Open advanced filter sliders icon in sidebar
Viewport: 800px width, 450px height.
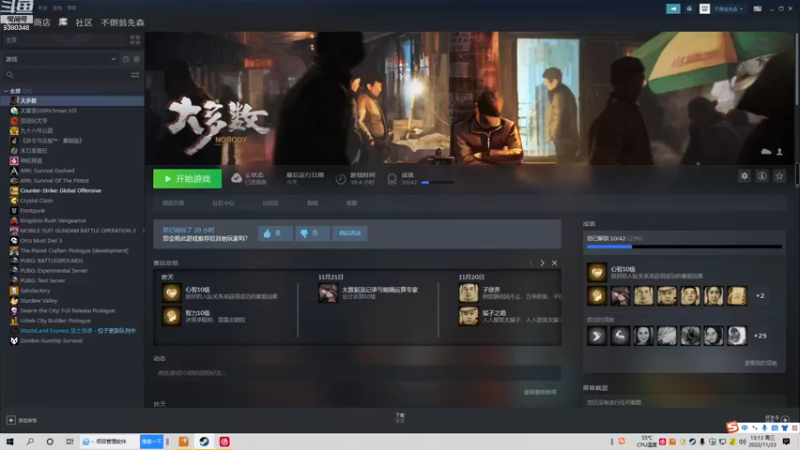tap(135, 75)
